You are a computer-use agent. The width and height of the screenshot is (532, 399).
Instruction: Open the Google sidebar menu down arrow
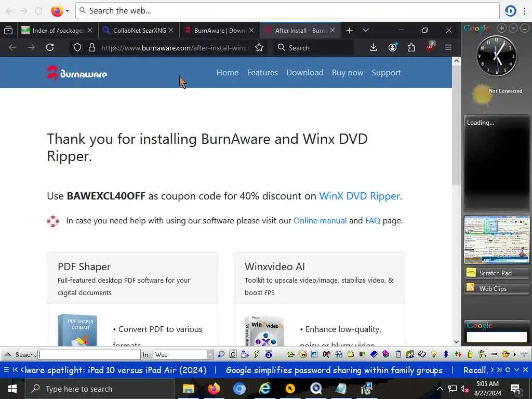click(x=513, y=28)
